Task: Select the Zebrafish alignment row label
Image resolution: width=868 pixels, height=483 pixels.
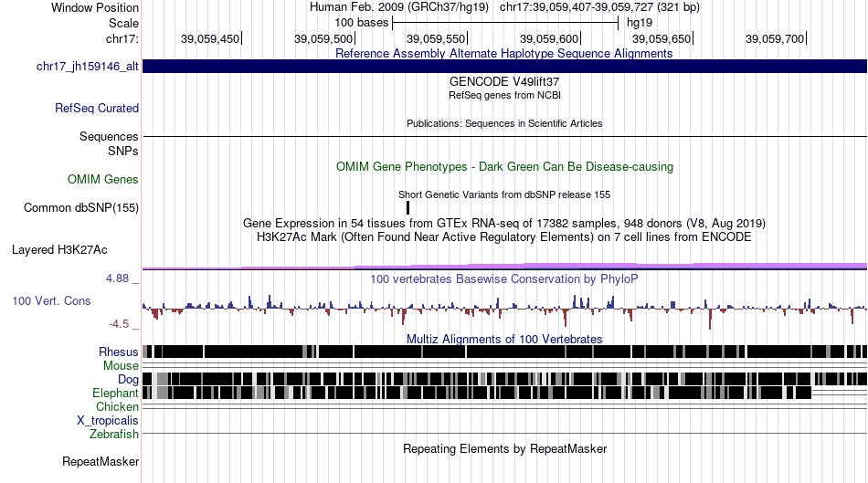Action: (x=114, y=434)
